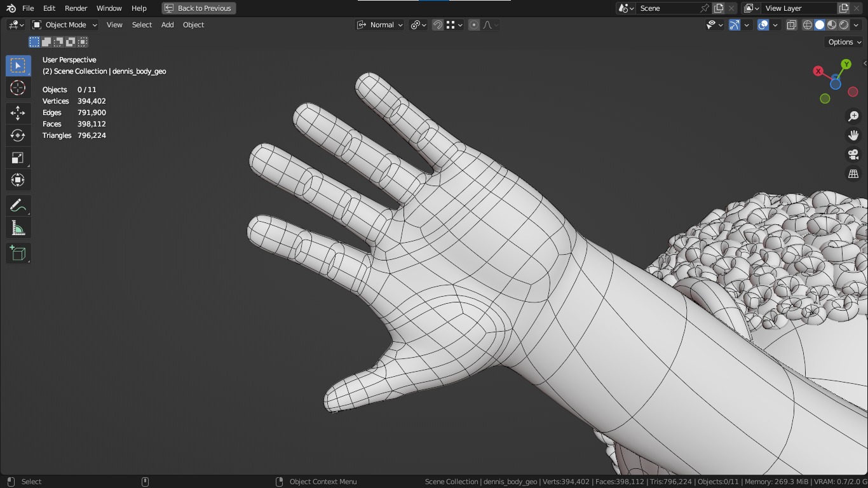Open the Object Mode dropdown
The width and height of the screenshot is (868, 488).
[x=65, y=25]
